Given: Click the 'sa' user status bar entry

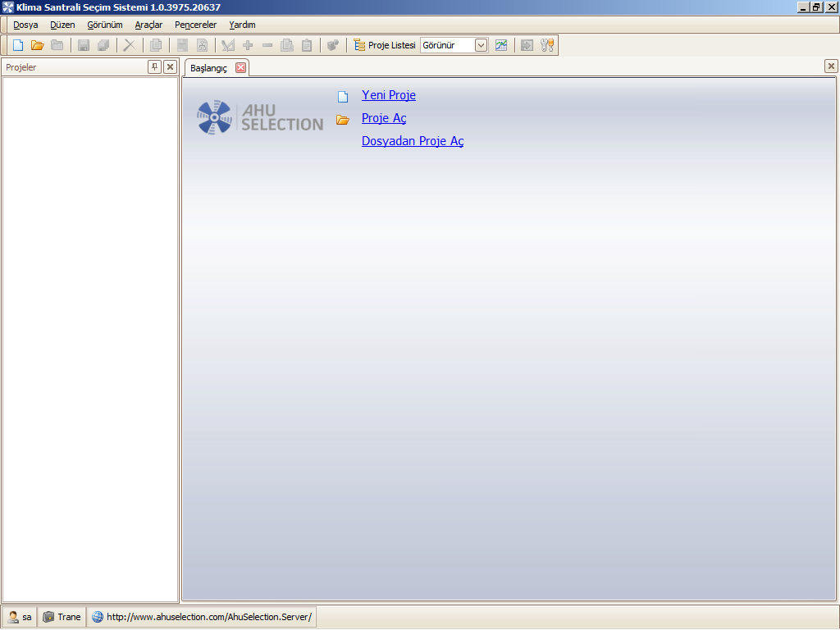Looking at the screenshot, I should click(21, 617).
